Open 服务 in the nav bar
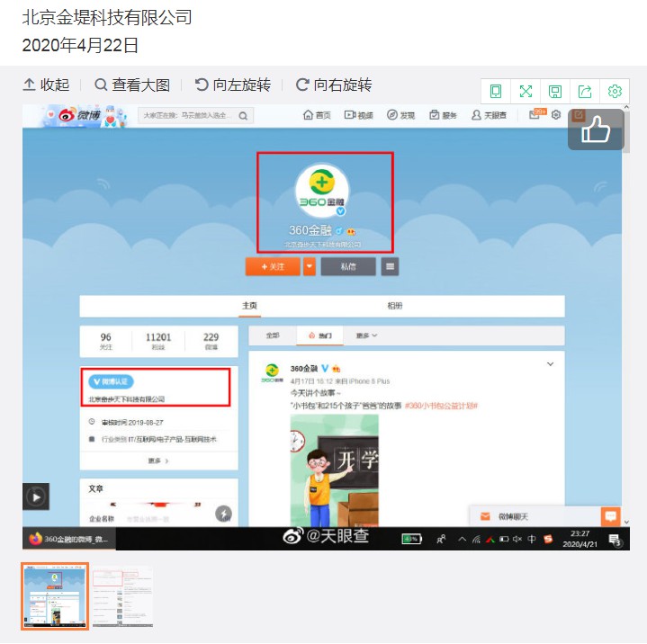The height and width of the screenshot is (644, 647). pyautogui.click(x=443, y=115)
